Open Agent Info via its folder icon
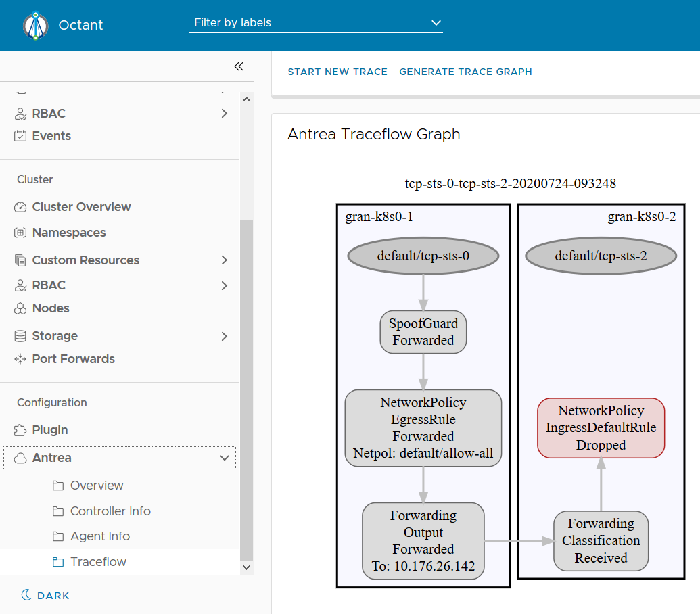Image resolution: width=700 pixels, height=614 pixels. coord(57,536)
